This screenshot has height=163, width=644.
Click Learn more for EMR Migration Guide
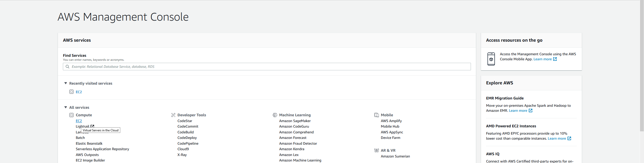click(x=518, y=111)
